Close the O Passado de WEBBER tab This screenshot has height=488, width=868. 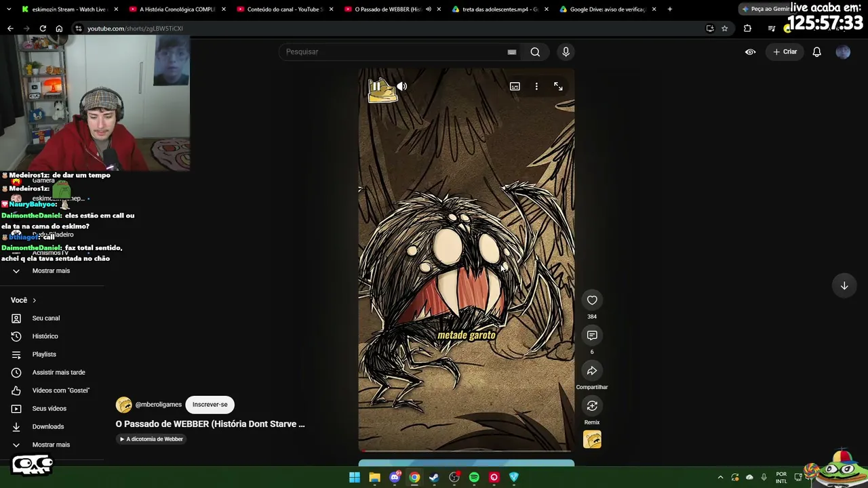click(x=439, y=9)
